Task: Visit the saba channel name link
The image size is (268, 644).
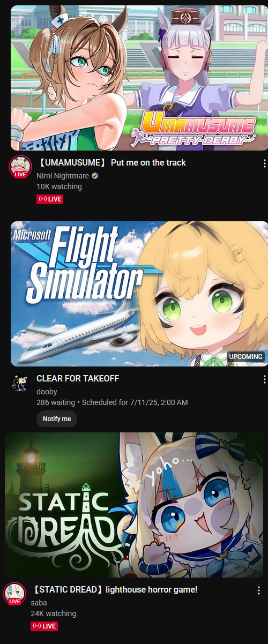Action: point(39,603)
